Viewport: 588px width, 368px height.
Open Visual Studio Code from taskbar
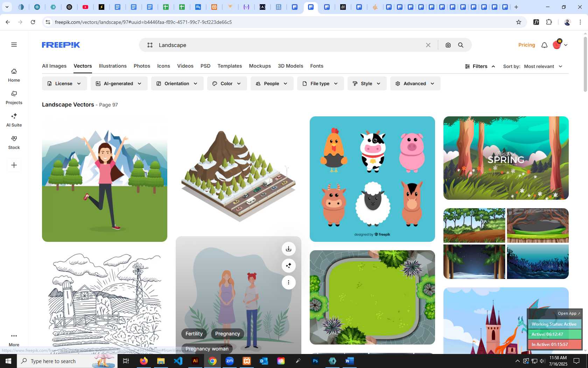[x=178, y=361]
